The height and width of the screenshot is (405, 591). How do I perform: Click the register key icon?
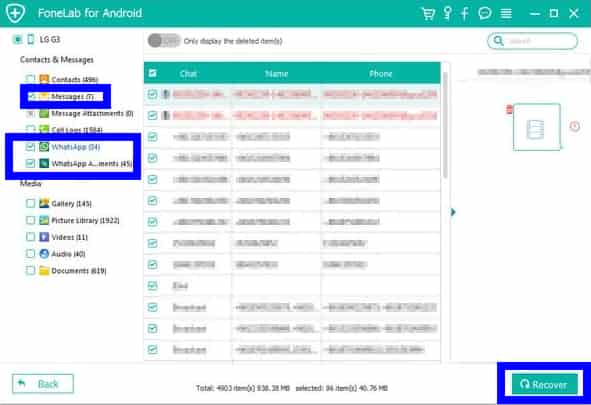coord(447,13)
